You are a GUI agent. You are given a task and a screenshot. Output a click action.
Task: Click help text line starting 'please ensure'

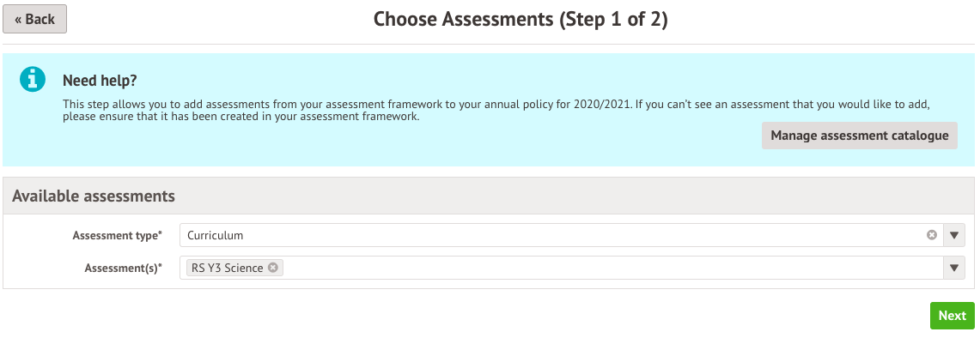point(240,116)
